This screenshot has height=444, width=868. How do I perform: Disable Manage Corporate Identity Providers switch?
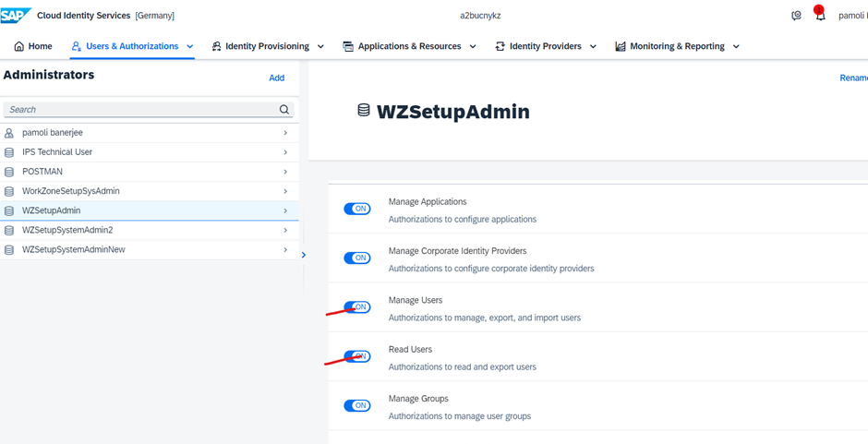[356, 258]
